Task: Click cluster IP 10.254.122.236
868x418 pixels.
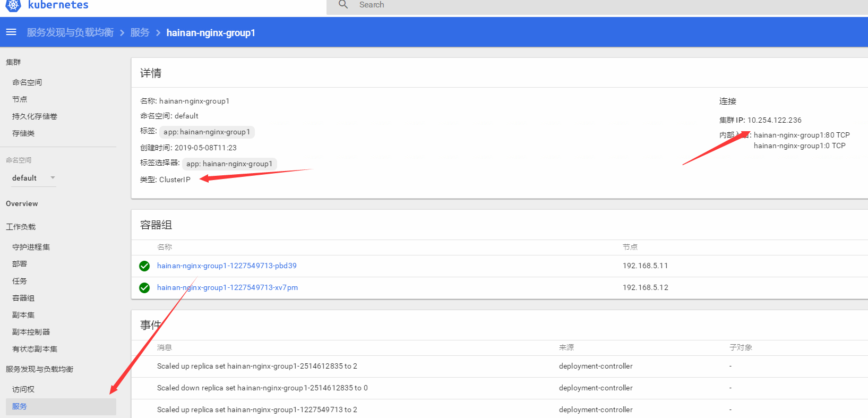Action: tap(775, 120)
